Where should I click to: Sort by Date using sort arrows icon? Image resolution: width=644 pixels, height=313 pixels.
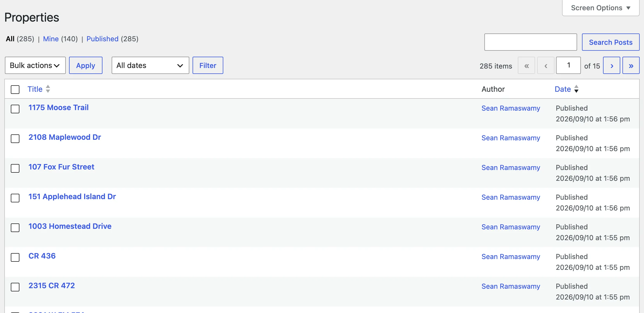tap(576, 89)
